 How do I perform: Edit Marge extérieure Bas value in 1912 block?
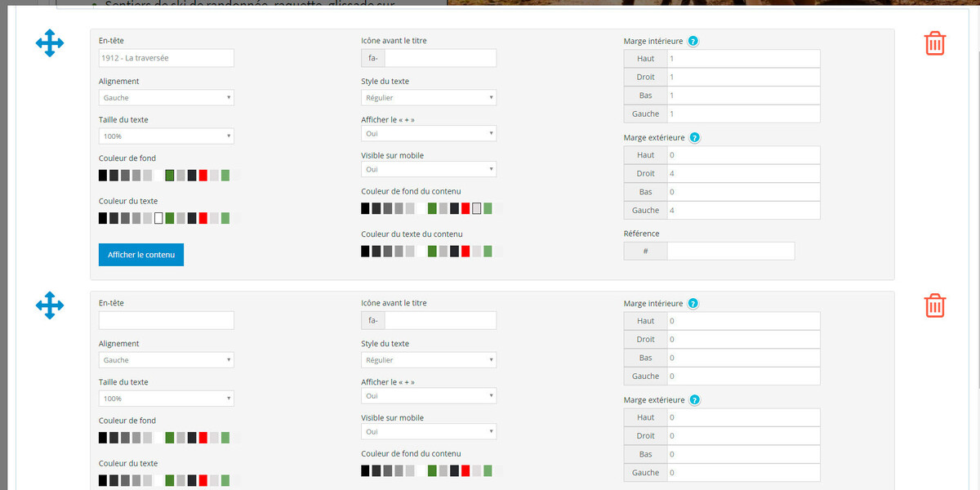pyautogui.click(x=743, y=192)
